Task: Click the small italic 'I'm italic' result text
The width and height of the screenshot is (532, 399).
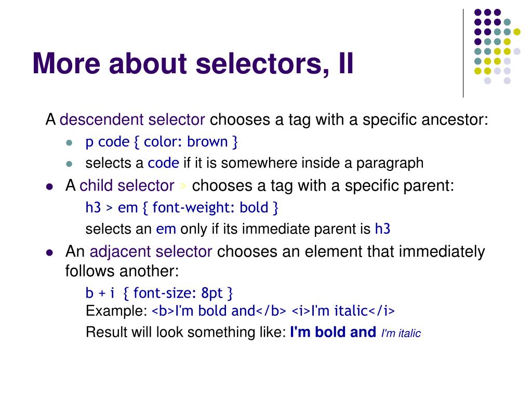Action: pos(401,334)
